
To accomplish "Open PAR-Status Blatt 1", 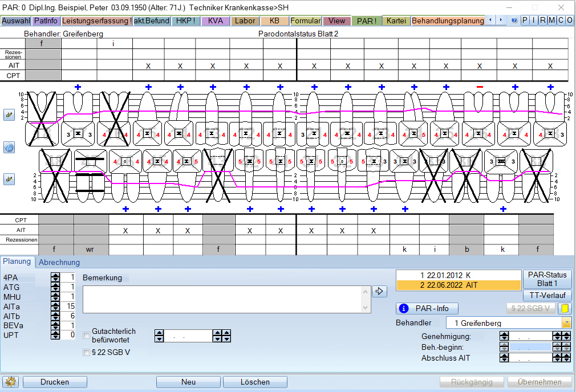I will click(547, 279).
